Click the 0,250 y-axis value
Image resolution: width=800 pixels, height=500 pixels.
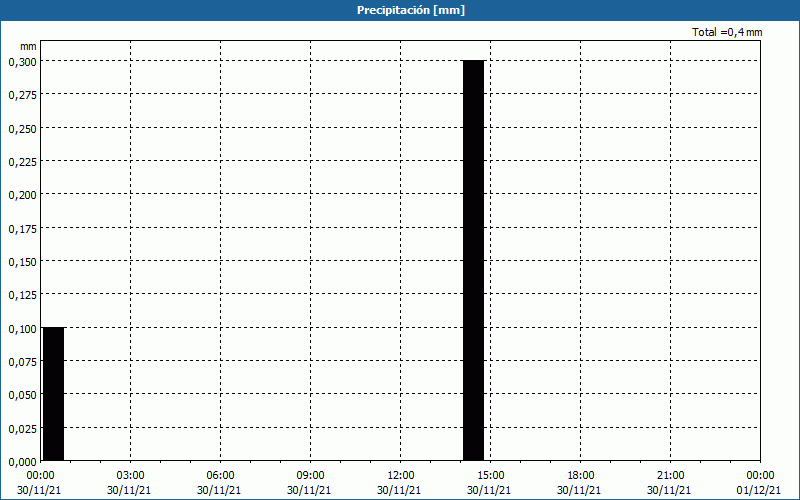[x=22, y=129]
